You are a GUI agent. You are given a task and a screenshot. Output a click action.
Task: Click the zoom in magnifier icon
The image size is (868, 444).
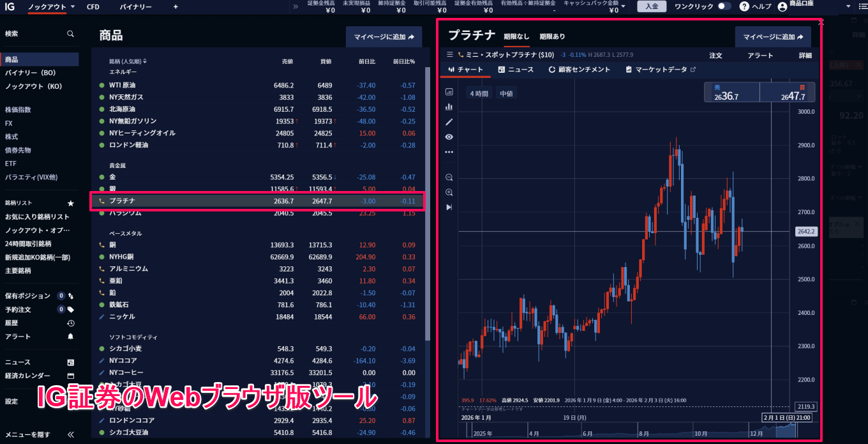449,192
